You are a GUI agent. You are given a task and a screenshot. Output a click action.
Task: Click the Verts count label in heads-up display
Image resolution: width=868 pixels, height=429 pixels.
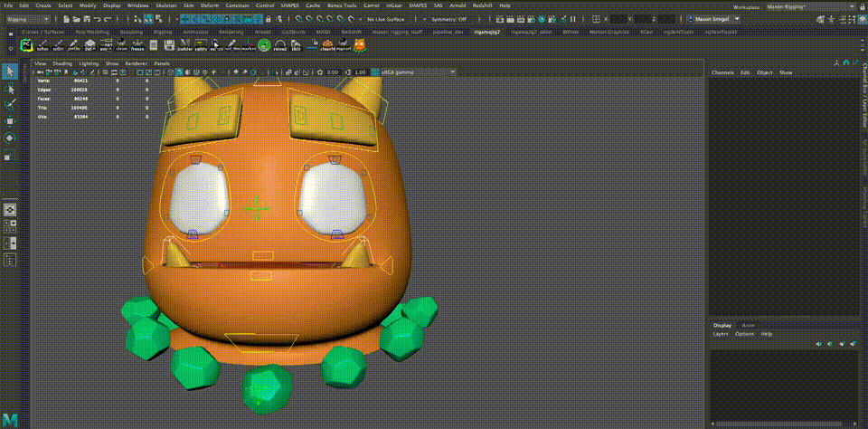43,81
